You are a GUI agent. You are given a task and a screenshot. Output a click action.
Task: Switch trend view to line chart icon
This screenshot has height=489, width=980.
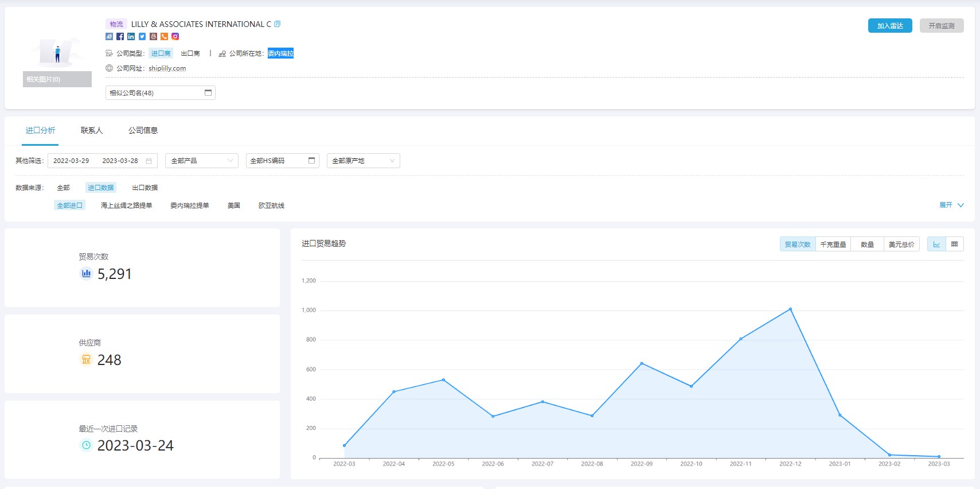click(x=936, y=244)
